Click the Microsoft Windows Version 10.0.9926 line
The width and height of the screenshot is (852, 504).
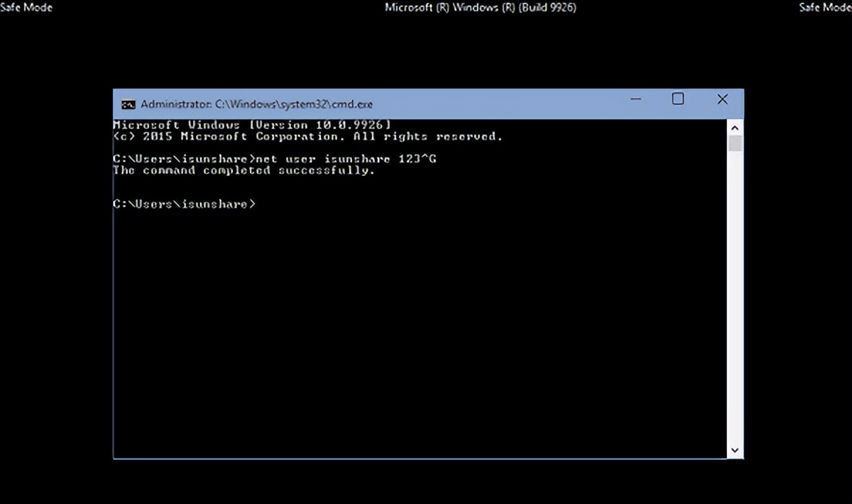click(252, 125)
